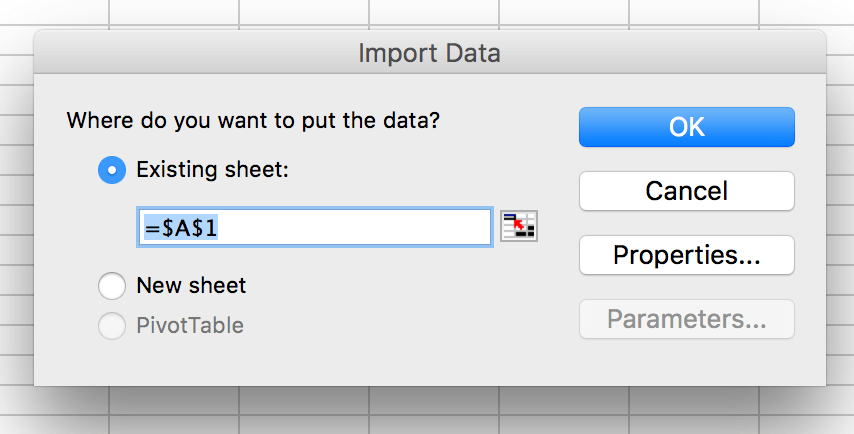
Task: Choose the New sheet radio button
Action: (x=111, y=286)
